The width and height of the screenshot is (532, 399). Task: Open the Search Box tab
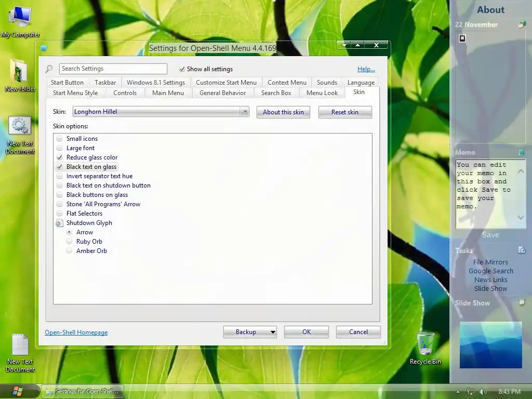276,93
